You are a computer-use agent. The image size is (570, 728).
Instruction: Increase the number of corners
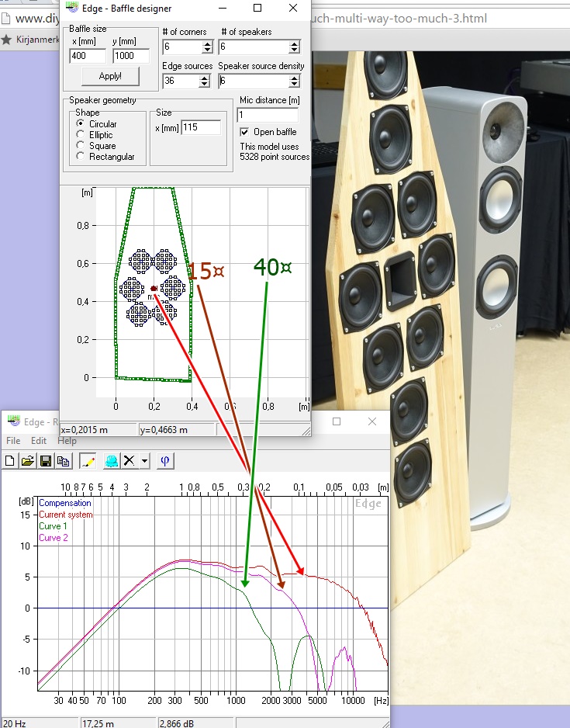(207, 43)
